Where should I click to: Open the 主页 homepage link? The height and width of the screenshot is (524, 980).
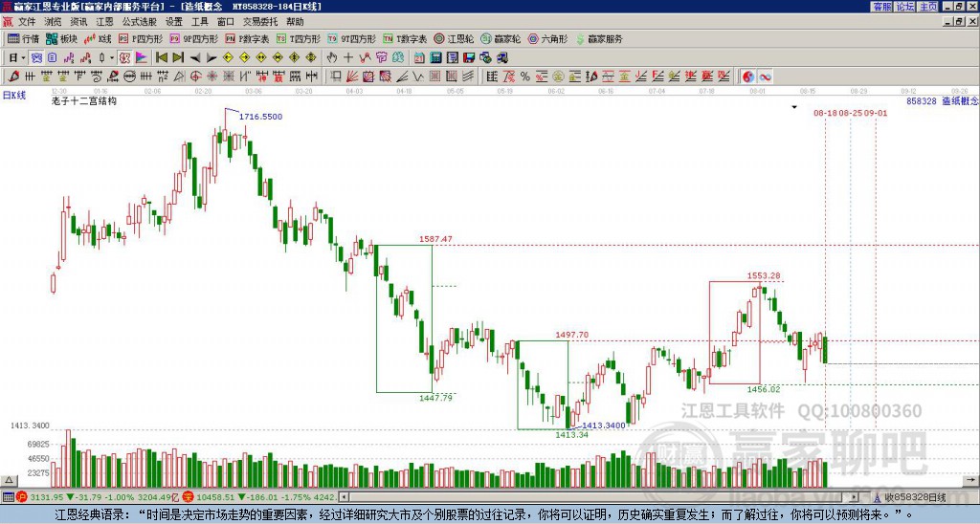(x=928, y=7)
